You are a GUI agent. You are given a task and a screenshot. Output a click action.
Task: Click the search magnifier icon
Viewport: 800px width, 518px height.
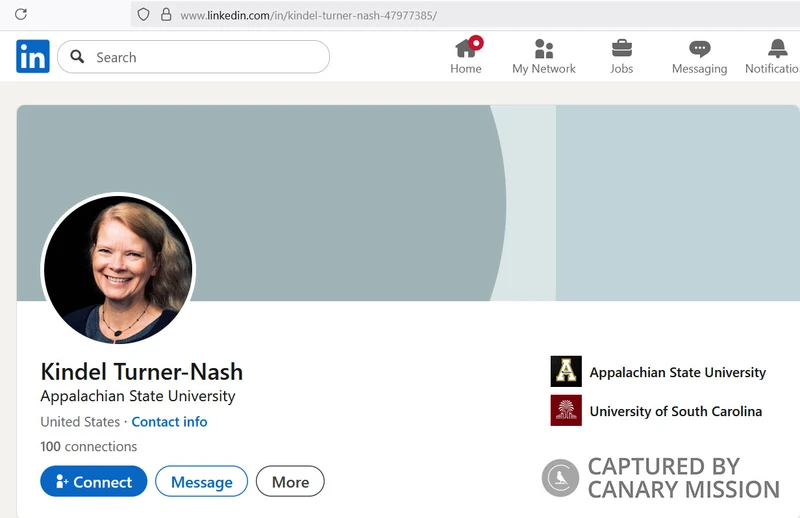click(77, 56)
